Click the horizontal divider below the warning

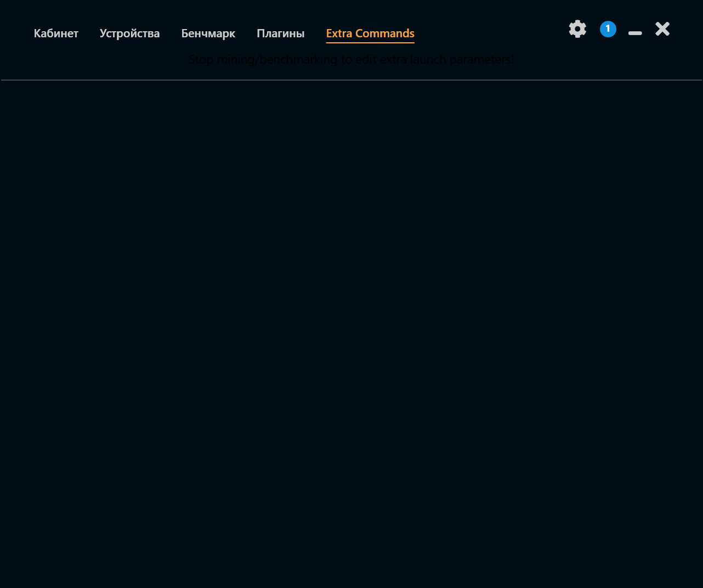pyautogui.click(x=351, y=80)
